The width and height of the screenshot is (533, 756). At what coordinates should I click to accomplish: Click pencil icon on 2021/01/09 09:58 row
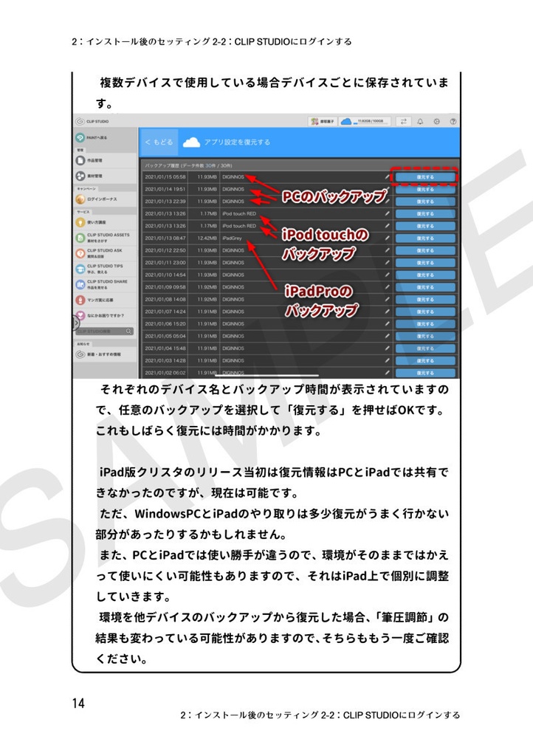point(387,287)
